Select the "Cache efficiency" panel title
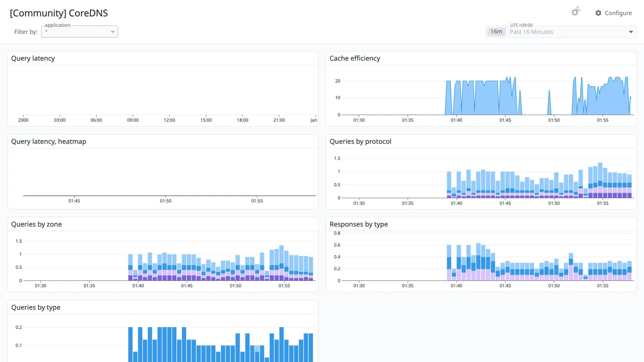Screen dimensions: 644x362 click(355, 58)
